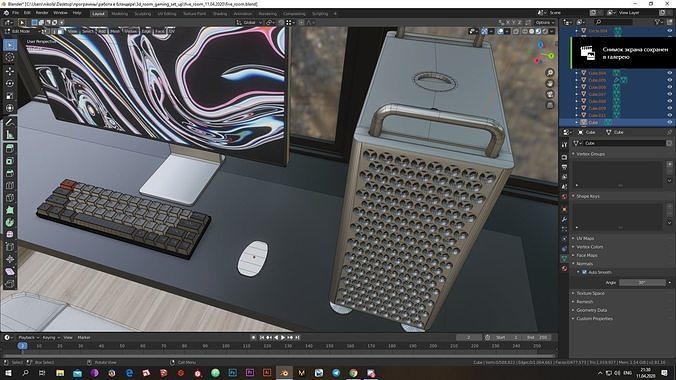
Task: Expand the UV Maps panel
Action: coord(585,238)
